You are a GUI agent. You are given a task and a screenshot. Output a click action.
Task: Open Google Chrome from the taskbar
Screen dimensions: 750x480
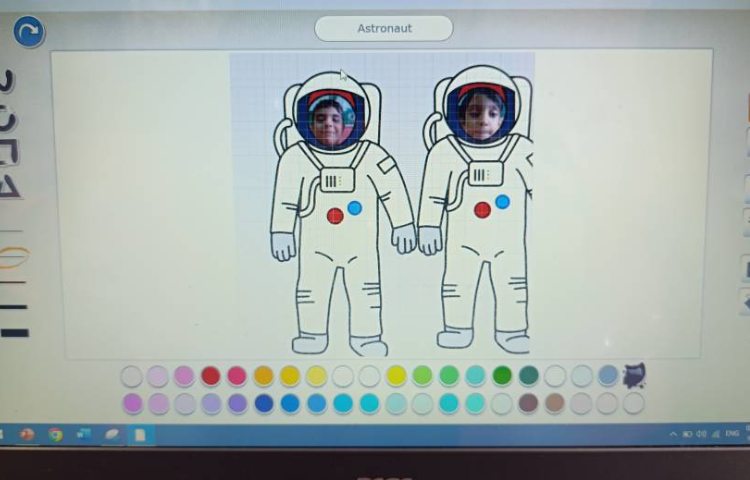click(x=55, y=435)
